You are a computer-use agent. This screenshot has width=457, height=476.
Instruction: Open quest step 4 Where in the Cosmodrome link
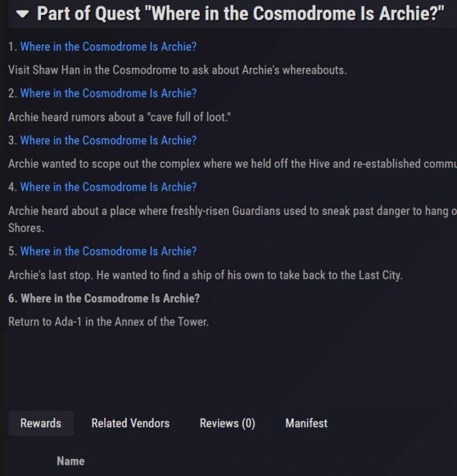tap(108, 187)
